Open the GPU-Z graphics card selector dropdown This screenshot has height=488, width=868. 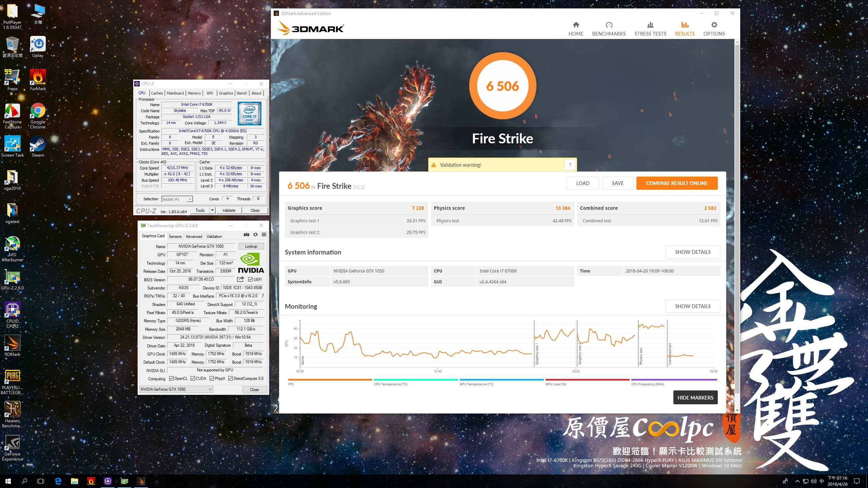tap(176, 389)
